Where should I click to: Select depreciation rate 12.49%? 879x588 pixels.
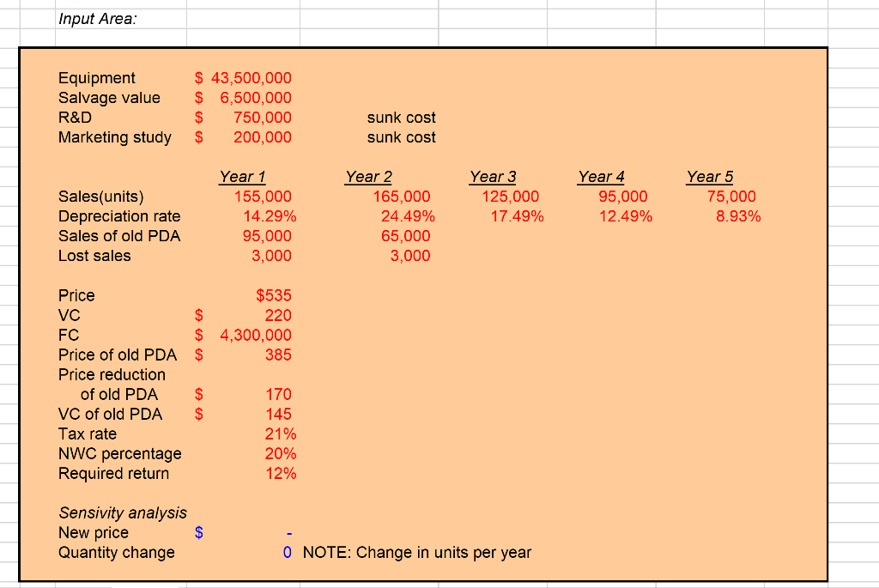click(626, 216)
